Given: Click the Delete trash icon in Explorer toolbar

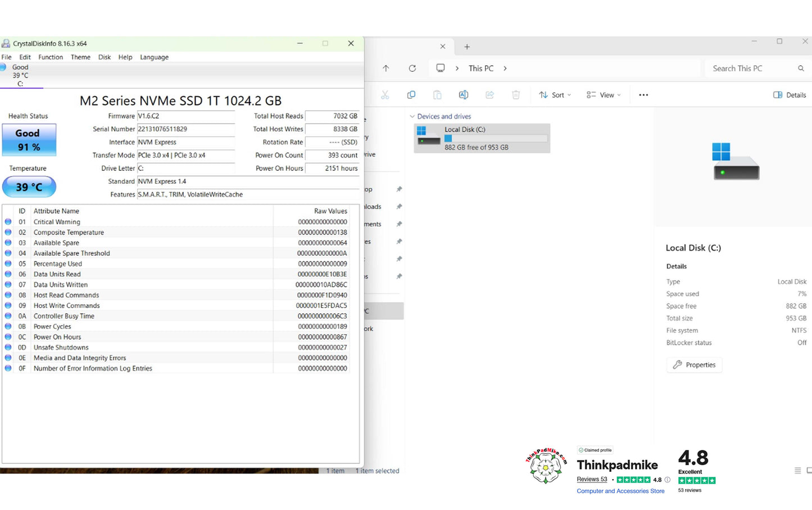Looking at the screenshot, I should (516, 95).
